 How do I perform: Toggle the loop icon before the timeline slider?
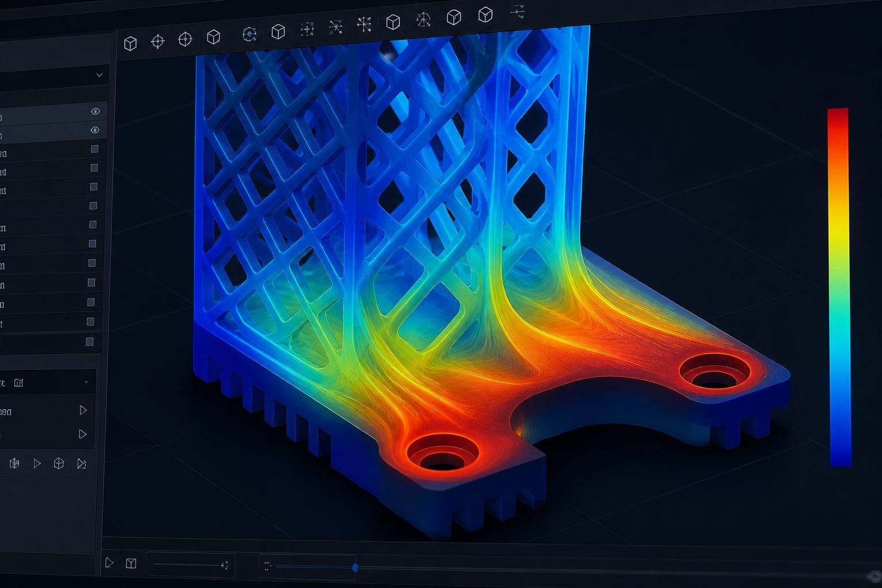click(x=268, y=566)
